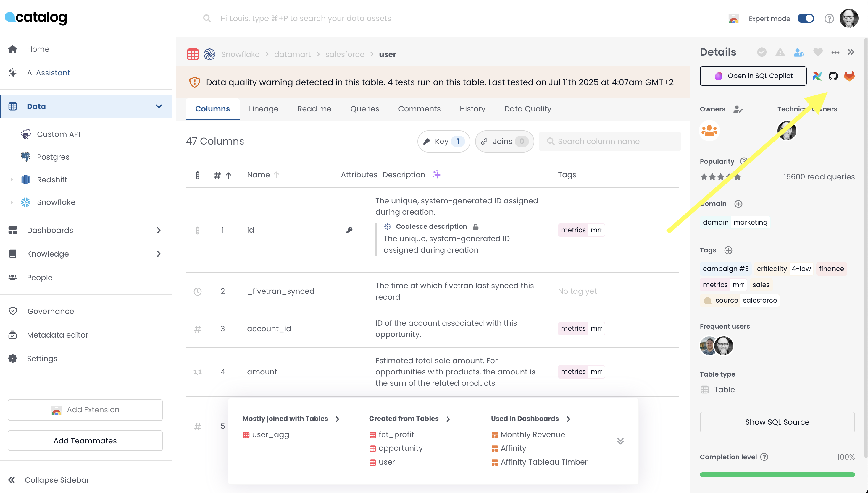Click the Search column name field
The height and width of the screenshot is (493, 868).
pos(610,141)
